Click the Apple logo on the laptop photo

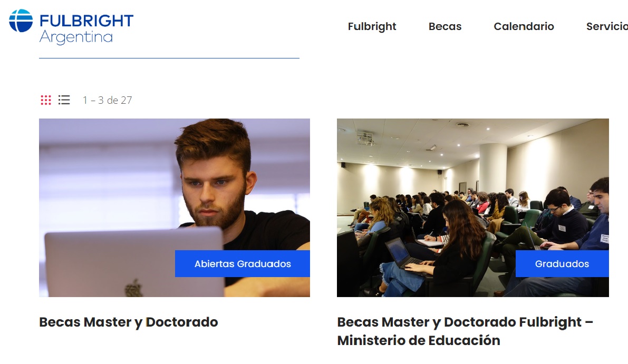[x=134, y=288]
